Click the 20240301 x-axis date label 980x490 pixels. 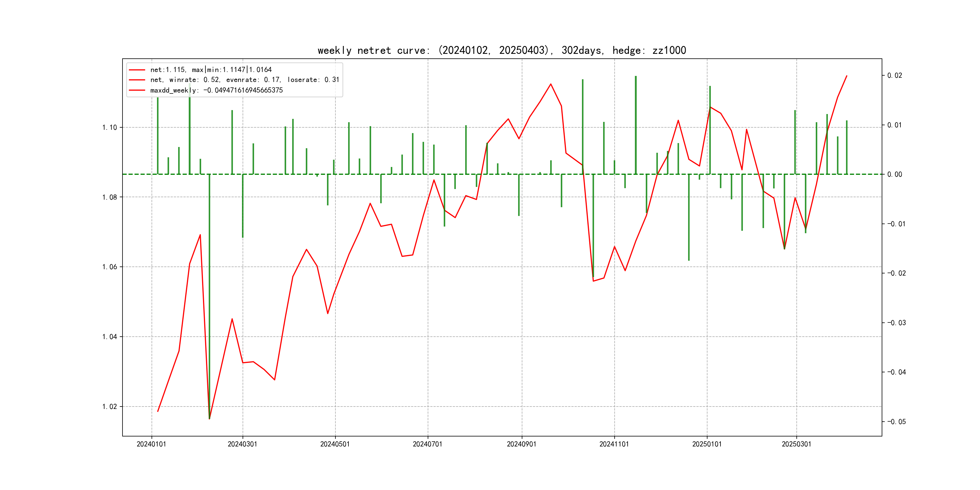242,444
